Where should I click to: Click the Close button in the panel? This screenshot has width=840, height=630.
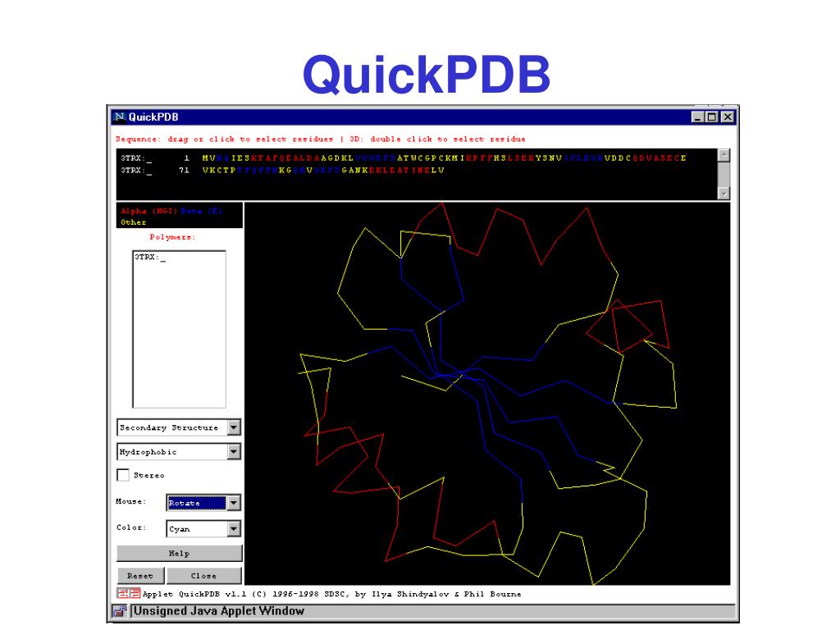click(x=204, y=575)
